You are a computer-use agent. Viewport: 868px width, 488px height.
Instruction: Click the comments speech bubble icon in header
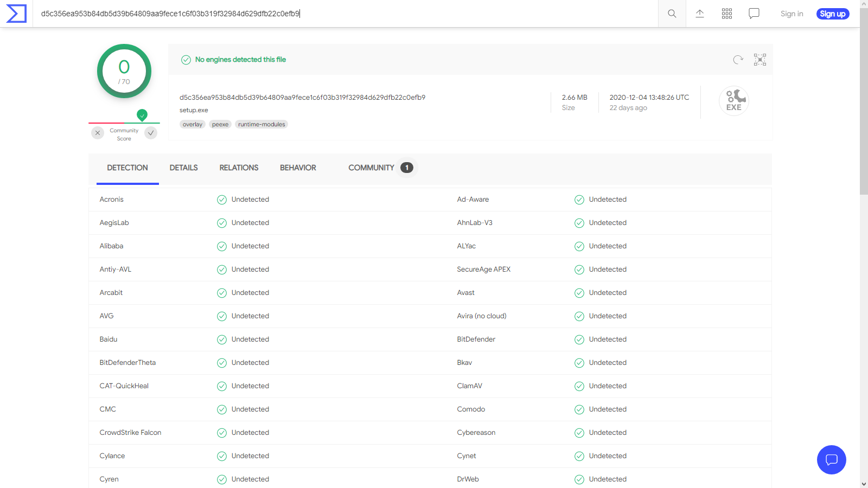(x=754, y=14)
